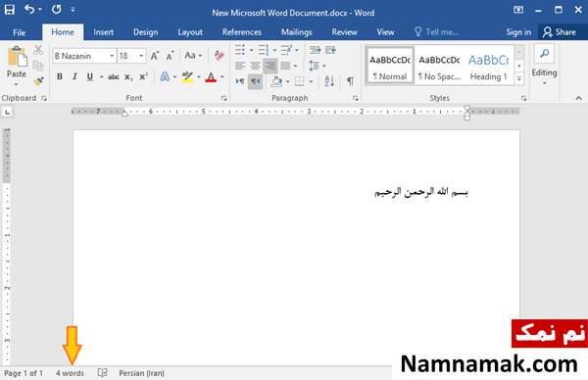Click the Undo arrow icon
The height and width of the screenshot is (380, 588).
(x=29, y=9)
